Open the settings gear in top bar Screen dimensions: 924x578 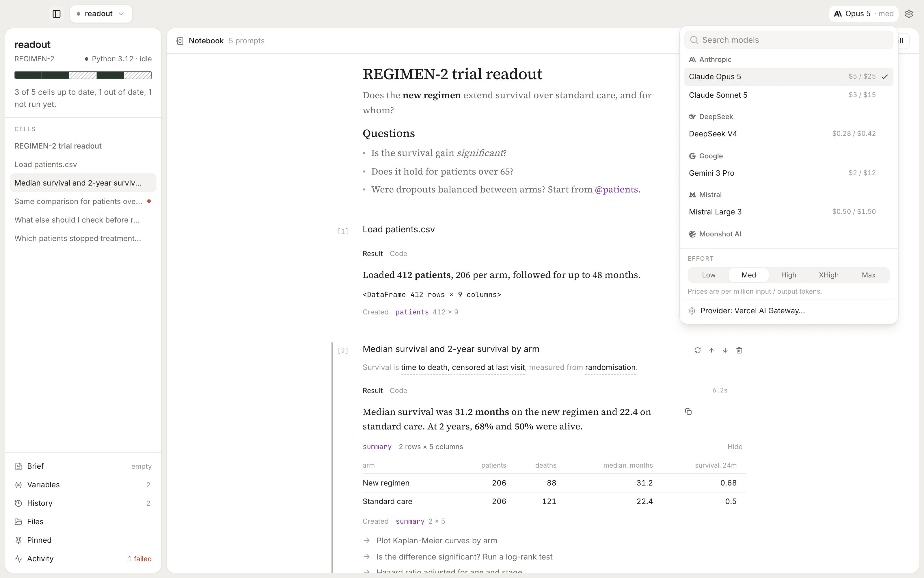click(x=909, y=14)
